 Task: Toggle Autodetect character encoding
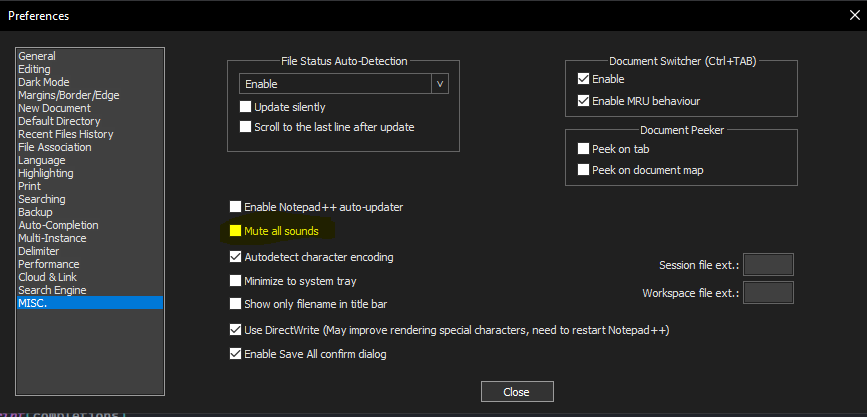coord(236,257)
